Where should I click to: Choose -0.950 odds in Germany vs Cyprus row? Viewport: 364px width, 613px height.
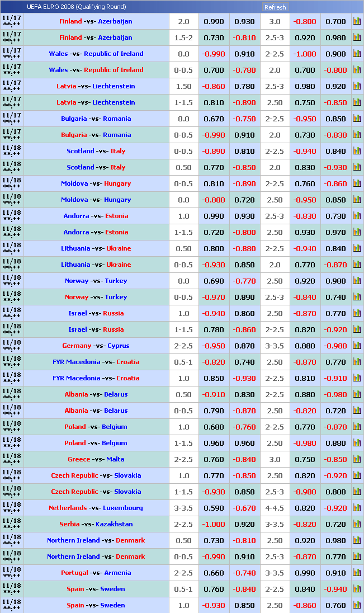(x=214, y=346)
